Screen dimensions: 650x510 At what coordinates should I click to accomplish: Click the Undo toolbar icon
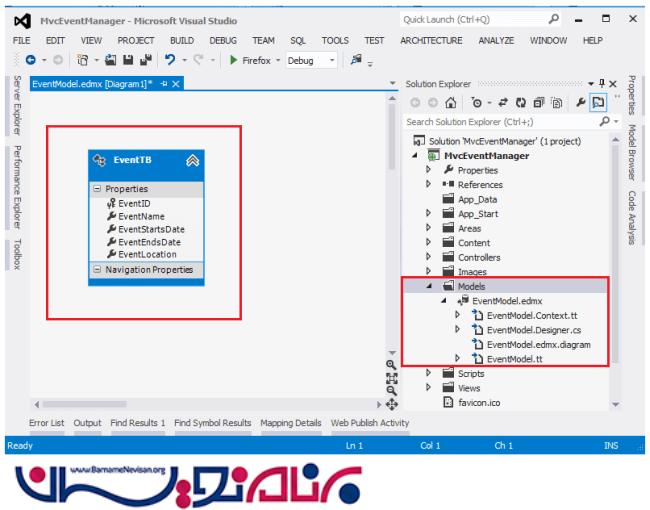coord(170,60)
